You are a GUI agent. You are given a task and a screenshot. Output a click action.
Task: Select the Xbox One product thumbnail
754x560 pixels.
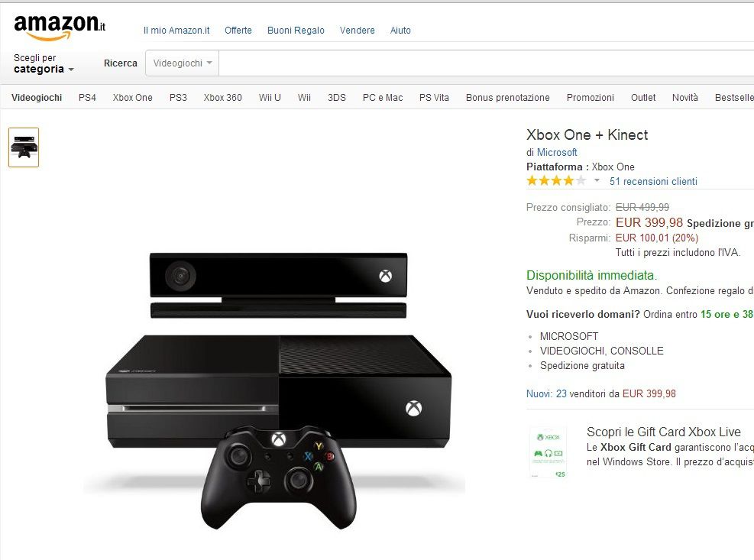[24, 147]
